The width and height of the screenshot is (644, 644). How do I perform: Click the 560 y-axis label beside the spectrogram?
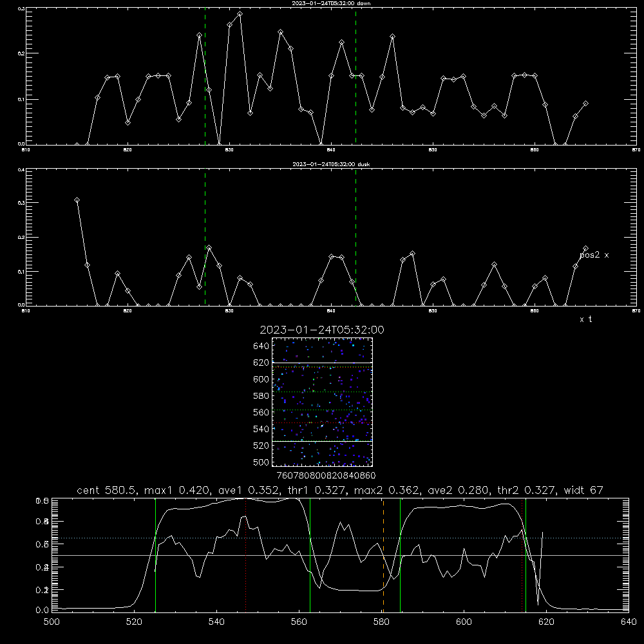click(x=261, y=412)
